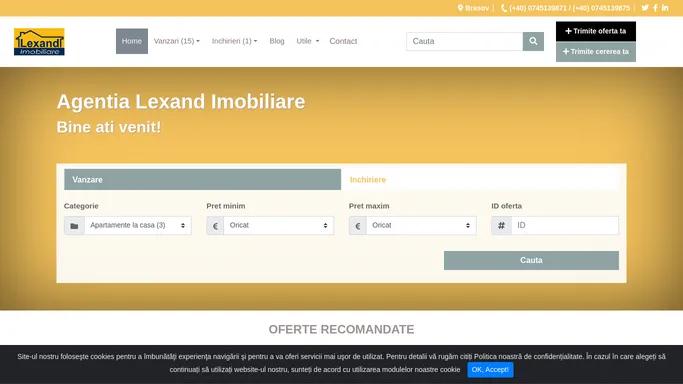Click the OFERTE RECOMANDATE heading

342,330
